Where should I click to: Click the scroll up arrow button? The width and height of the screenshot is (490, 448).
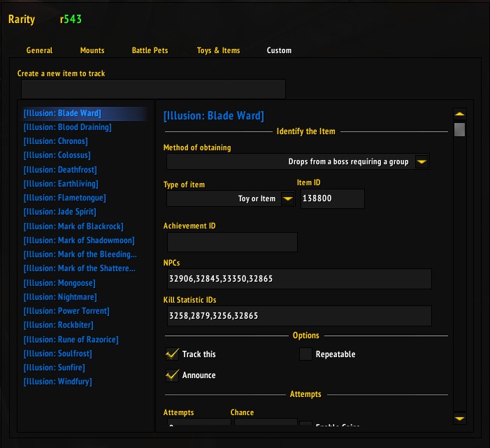459,114
